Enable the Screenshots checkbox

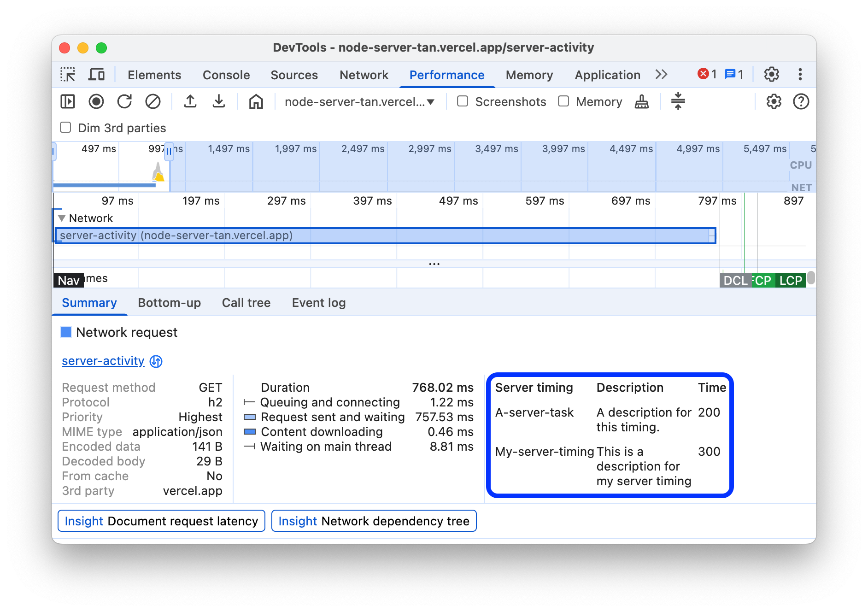click(x=462, y=101)
